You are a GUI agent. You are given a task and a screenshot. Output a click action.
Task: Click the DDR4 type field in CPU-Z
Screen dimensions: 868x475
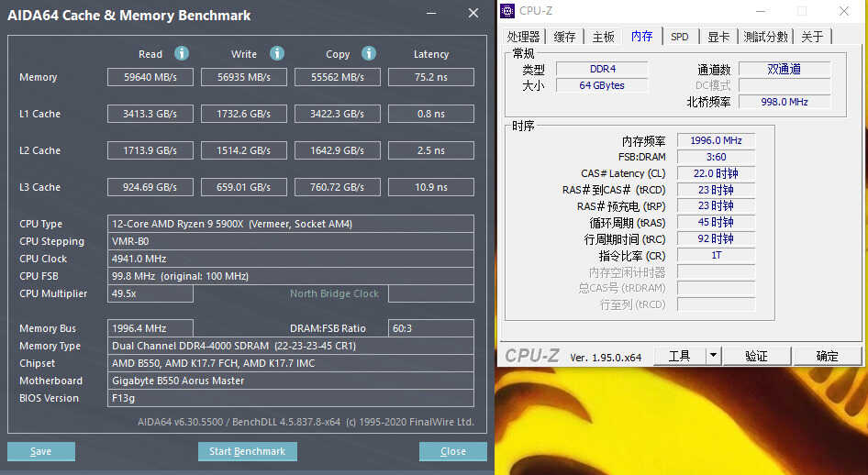(602, 69)
